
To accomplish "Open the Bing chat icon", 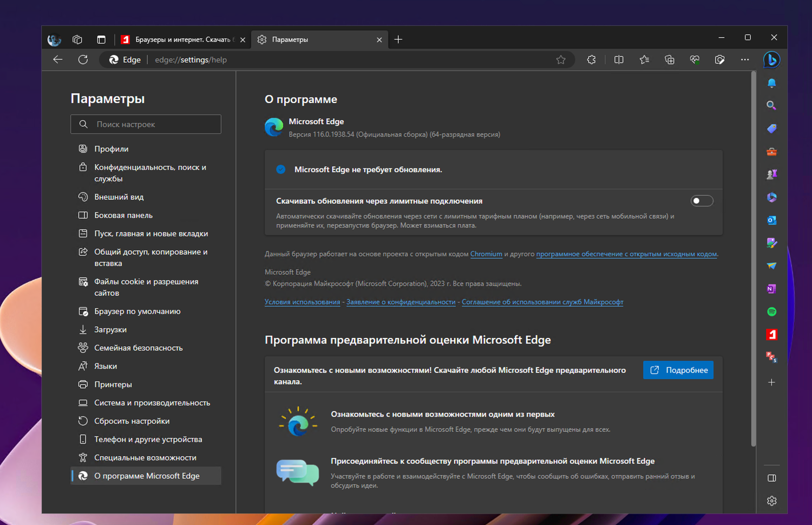I will tap(771, 60).
